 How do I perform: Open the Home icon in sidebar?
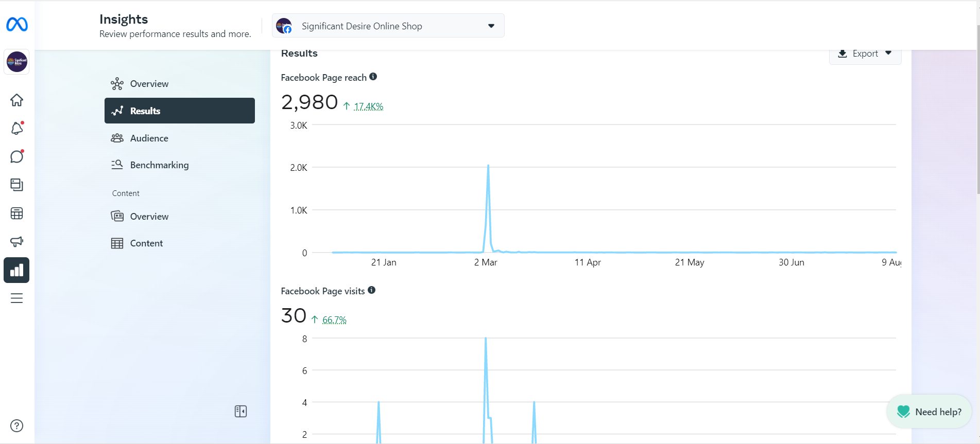click(x=17, y=100)
